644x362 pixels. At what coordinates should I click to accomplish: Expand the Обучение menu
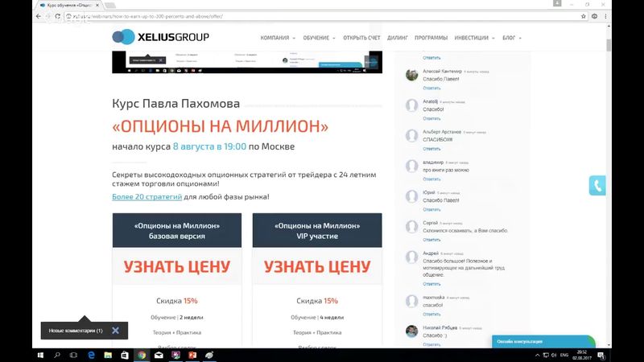(x=319, y=38)
